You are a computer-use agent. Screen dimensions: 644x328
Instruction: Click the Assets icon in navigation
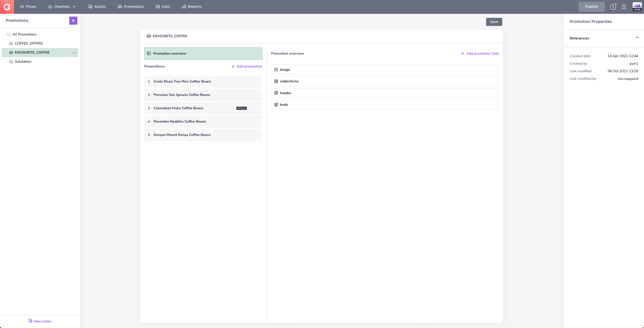point(90,7)
